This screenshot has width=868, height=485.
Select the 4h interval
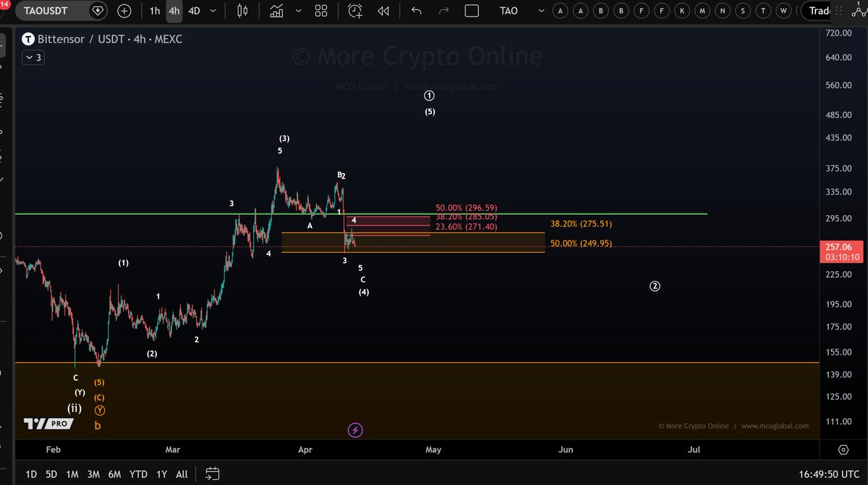click(174, 11)
